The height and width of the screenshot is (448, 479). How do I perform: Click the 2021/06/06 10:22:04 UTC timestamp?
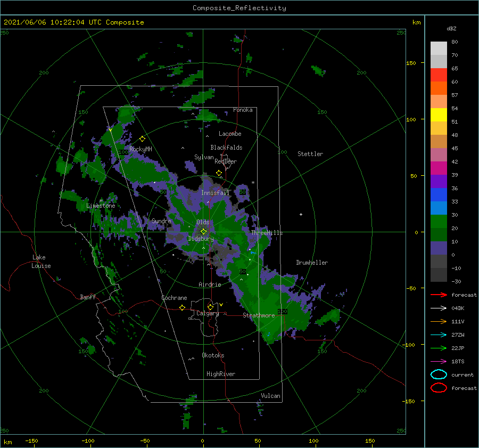click(53, 22)
